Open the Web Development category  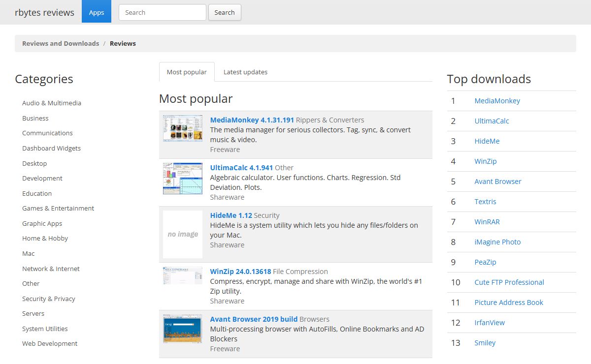50,343
